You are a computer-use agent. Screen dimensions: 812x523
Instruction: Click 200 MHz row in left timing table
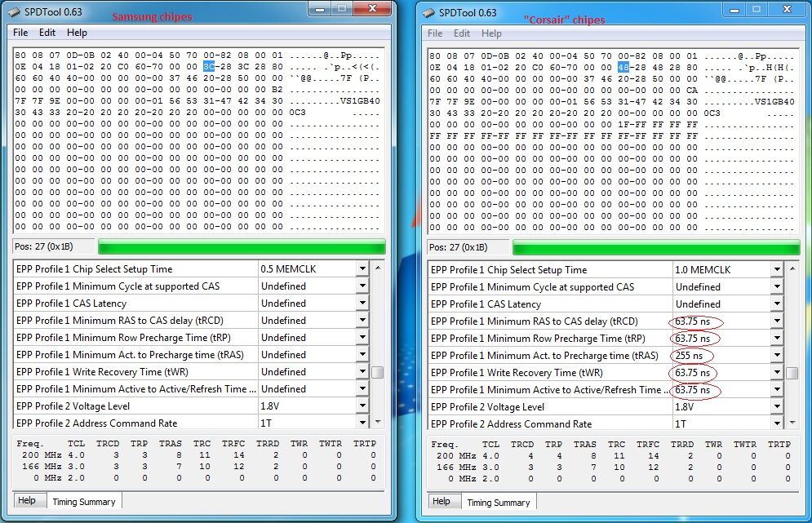199,454
